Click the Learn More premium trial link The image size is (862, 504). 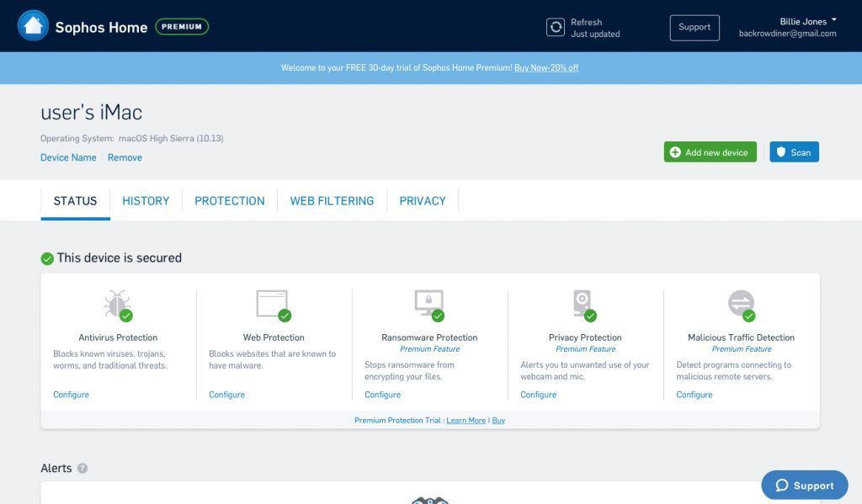coord(466,421)
